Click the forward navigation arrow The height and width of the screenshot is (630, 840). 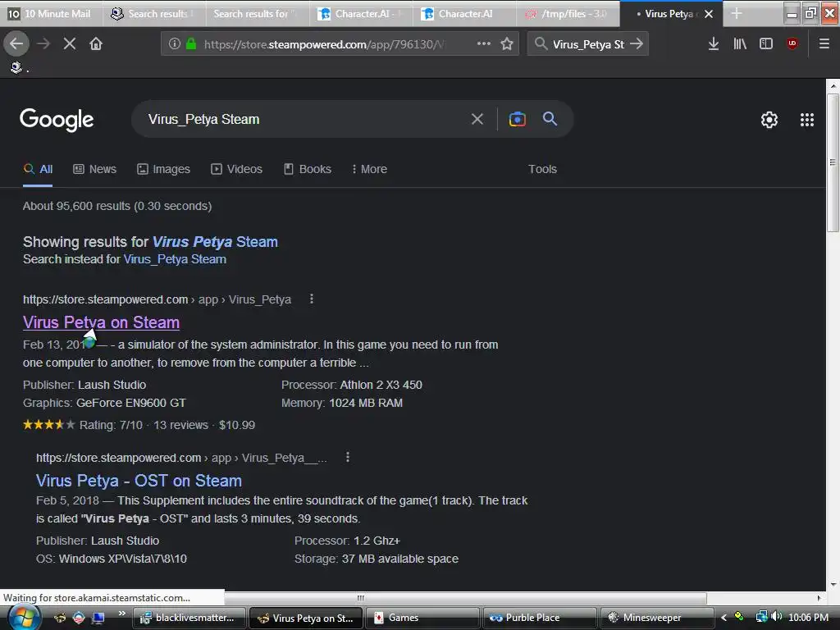point(43,44)
